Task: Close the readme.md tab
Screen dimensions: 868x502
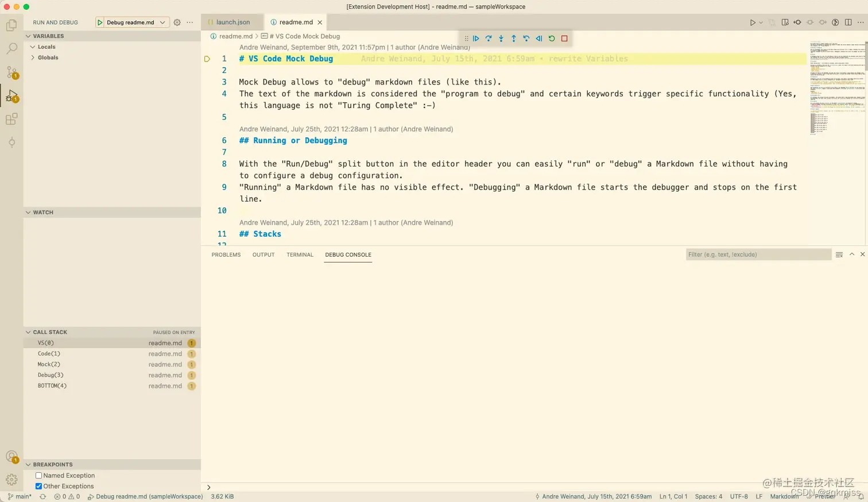Action: click(x=320, y=22)
